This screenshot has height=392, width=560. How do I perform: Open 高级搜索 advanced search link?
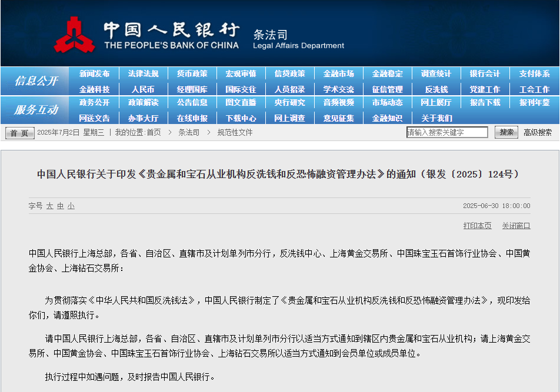tap(538, 132)
